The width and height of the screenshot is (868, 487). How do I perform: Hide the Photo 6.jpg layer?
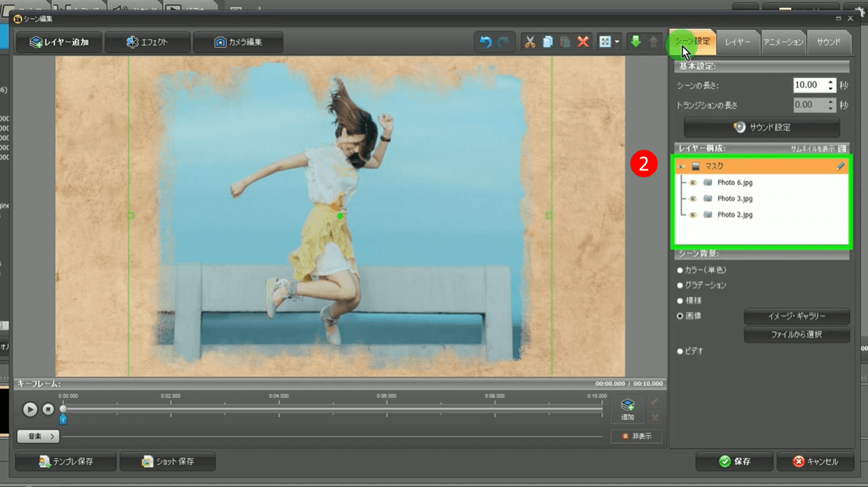click(693, 183)
